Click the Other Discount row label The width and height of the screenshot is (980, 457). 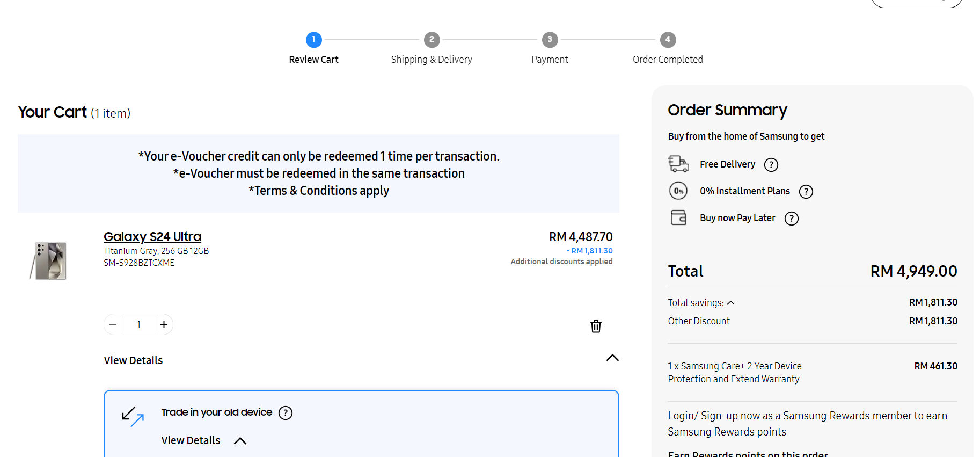699,321
